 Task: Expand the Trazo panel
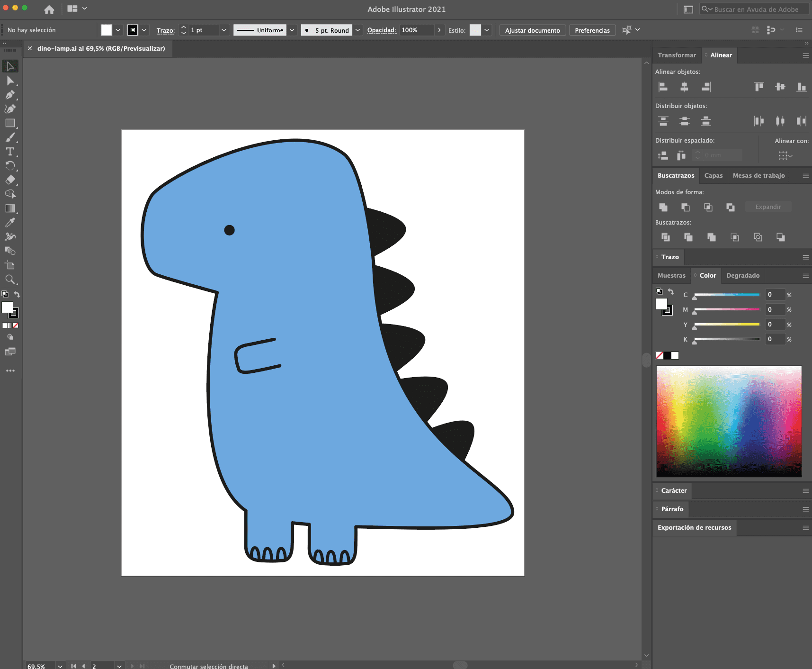point(670,257)
